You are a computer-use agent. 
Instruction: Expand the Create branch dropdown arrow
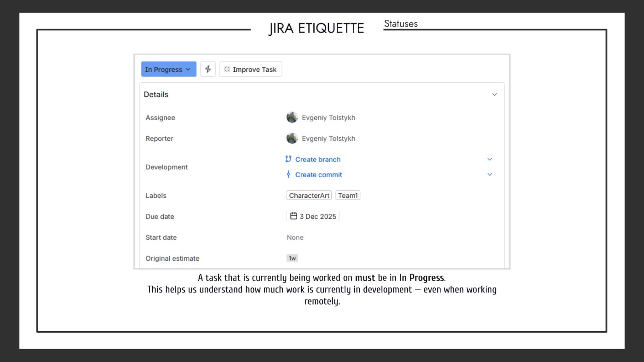(x=489, y=160)
